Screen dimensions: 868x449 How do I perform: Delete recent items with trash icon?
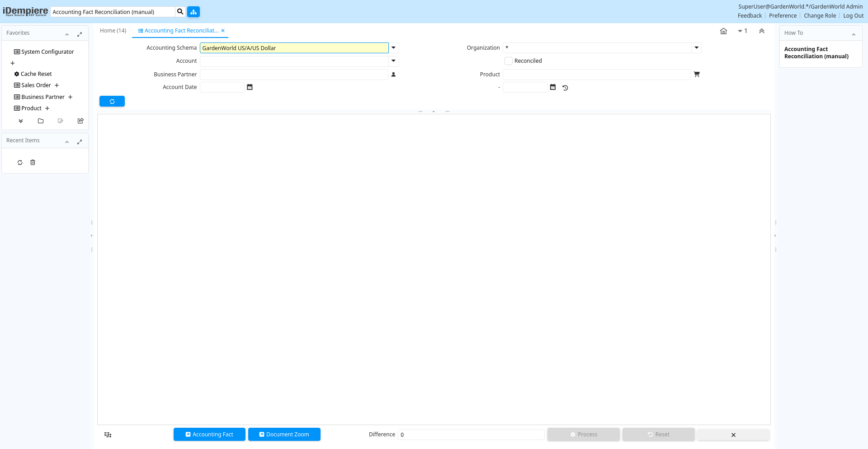tap(33, 163)
